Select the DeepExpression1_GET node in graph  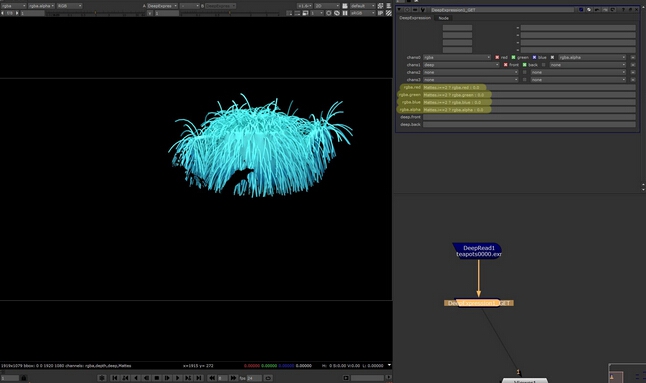coord(479,303)
